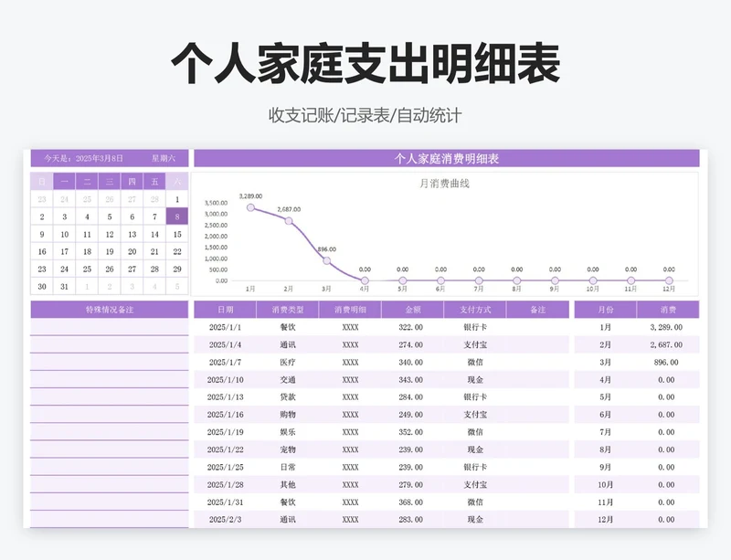Click 银行卡 payment in the 2025/1/13 row
This screenshot has height=560, width=731.
(x=475, y=397)
